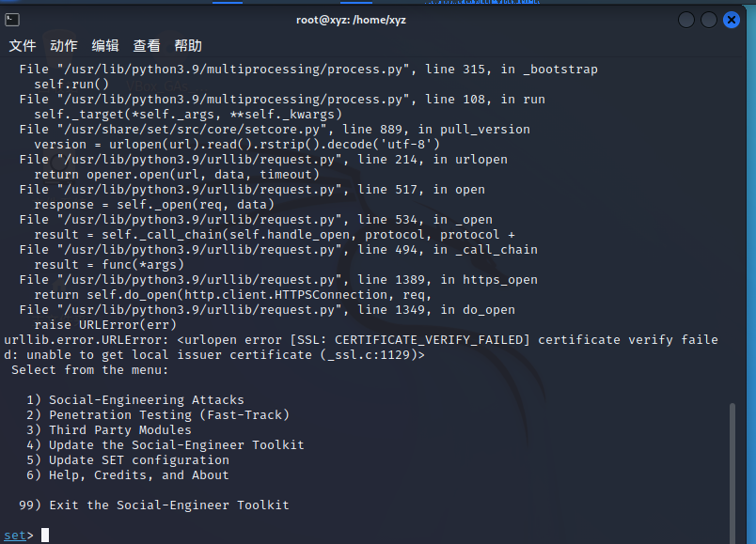Click the 'unable to get local issuer certificate' line
This screenshot has width=756, height=544.
pos(214,354)
